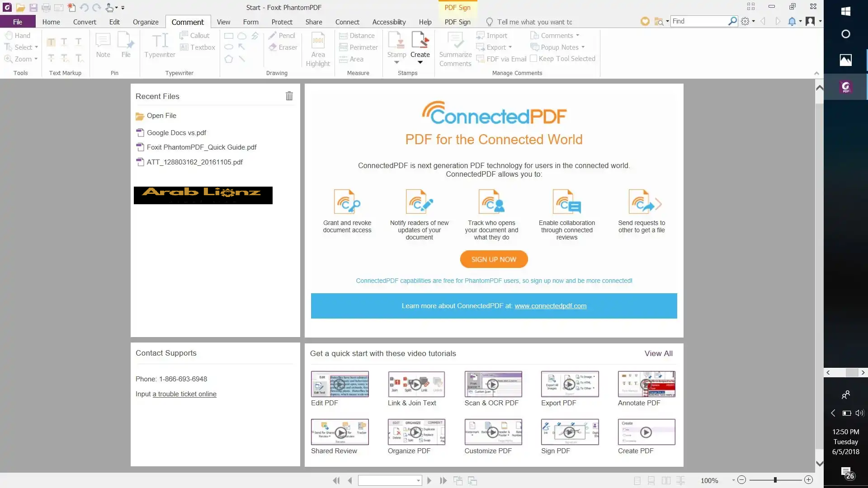The height and width of the screenshot is (488, 868).
Task: Select the cloud drawing shape
Action: (x=242, y=36)
